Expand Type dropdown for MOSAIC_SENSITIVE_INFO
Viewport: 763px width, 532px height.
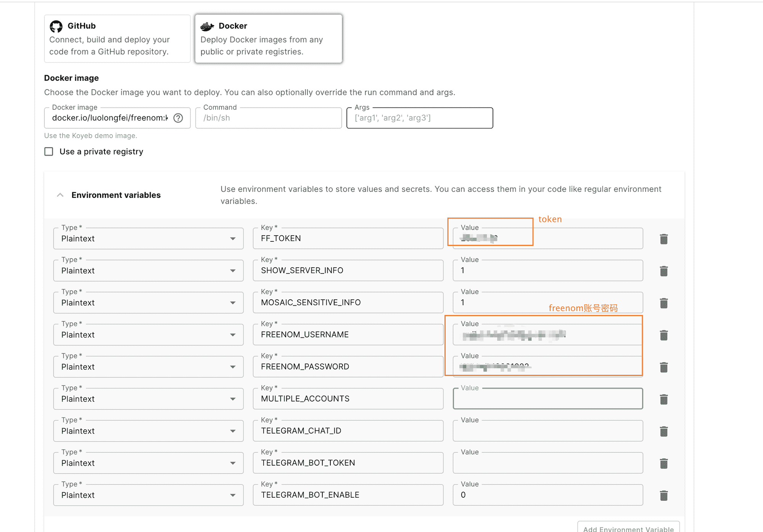pos(148,302)
